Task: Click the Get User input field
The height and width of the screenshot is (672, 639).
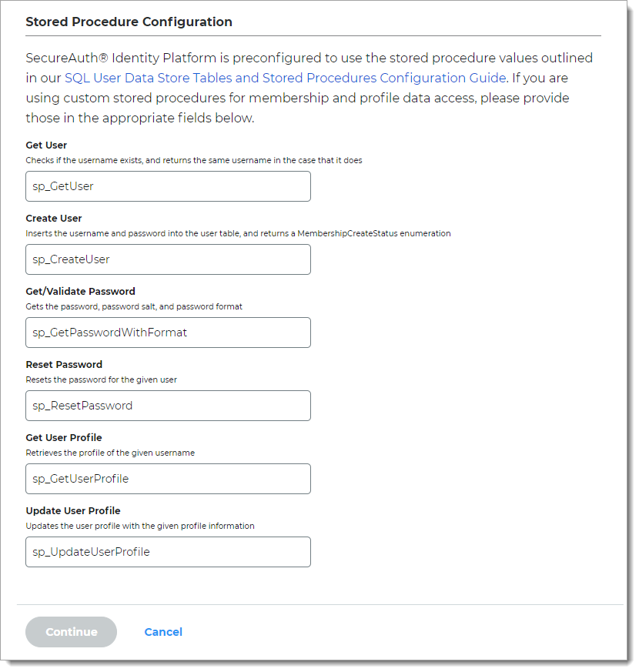Action: [x=168, y=186]
